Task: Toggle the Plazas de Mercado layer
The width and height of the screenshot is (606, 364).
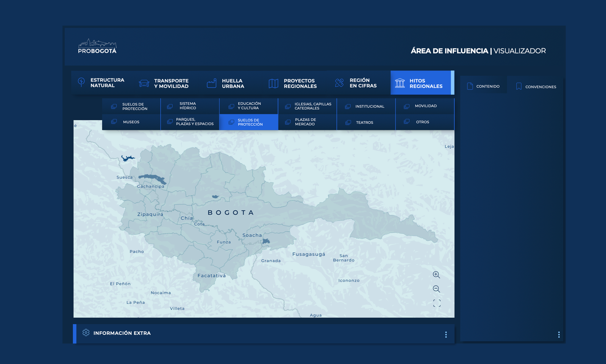Action: pos(307,122)
